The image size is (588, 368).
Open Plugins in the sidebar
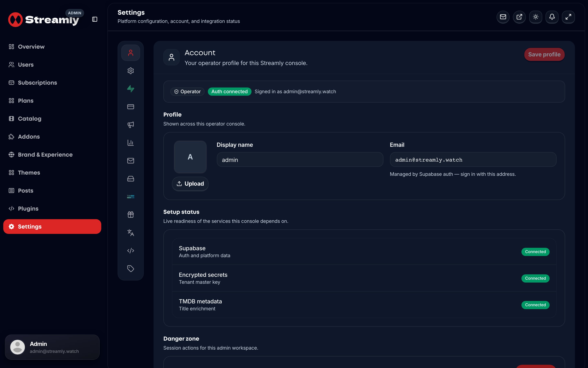pyautogui.click(x=52, y=209)
